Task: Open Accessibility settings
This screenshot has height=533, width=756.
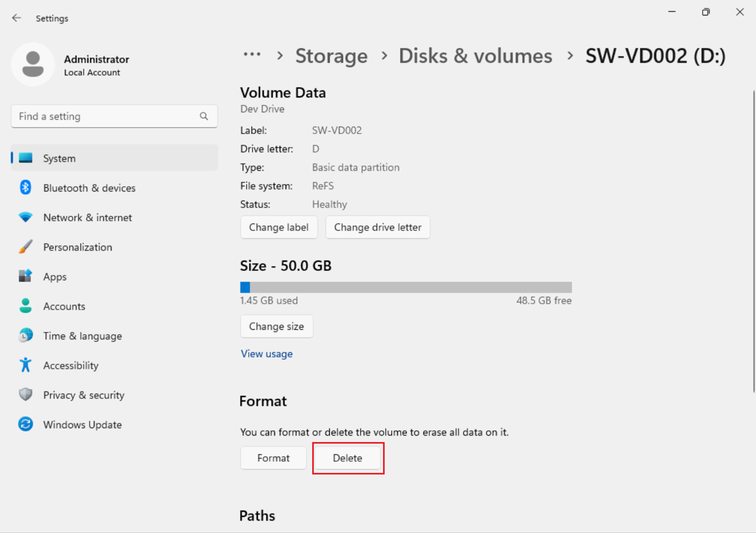Action: 70,365
